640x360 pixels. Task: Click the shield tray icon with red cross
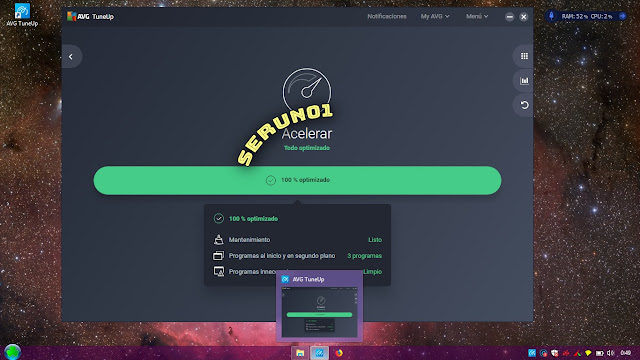(554, 353)
